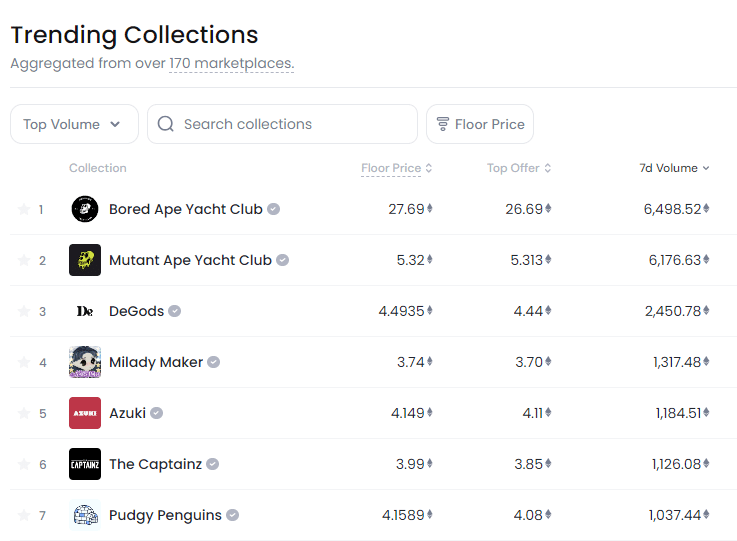Click the Bored Ape Yacht Club logo icon
The height and width of the screenshot is (541, 737).
[85, 209]
